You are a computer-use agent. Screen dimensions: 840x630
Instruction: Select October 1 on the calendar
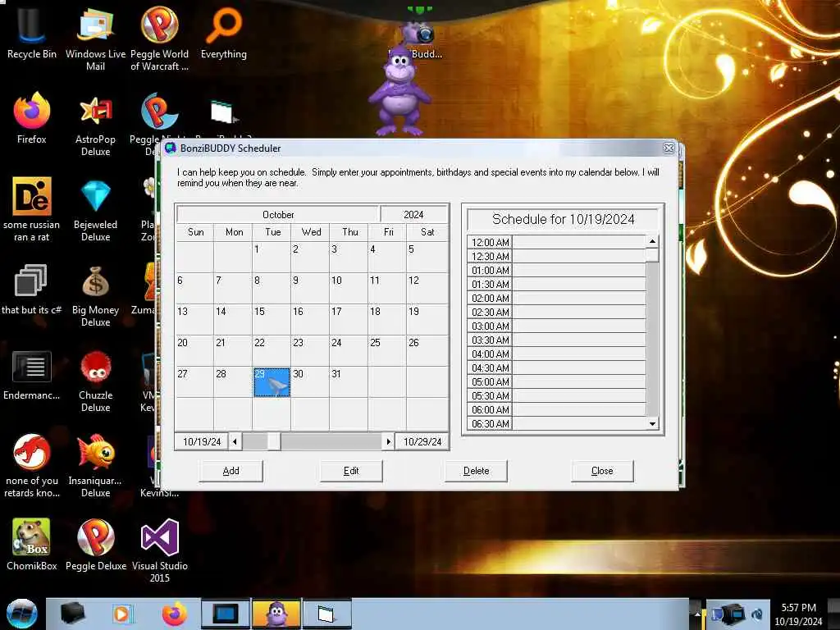coord(272,257)
